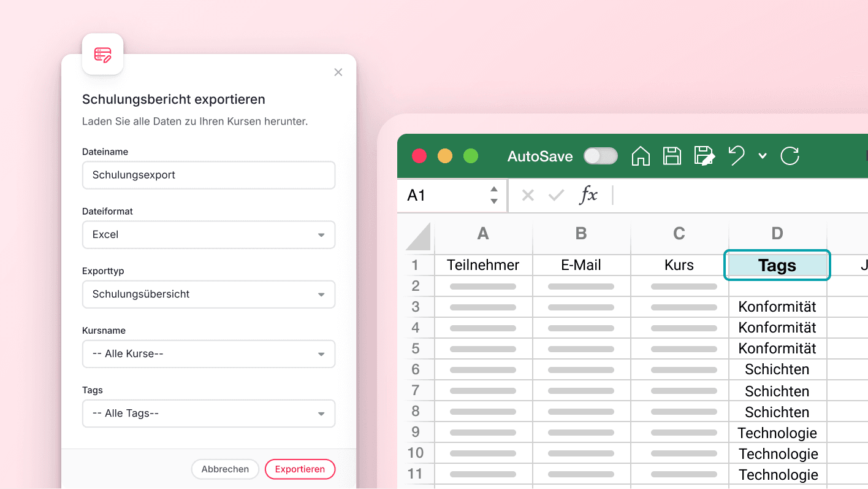Select column A header

[483, 234]
